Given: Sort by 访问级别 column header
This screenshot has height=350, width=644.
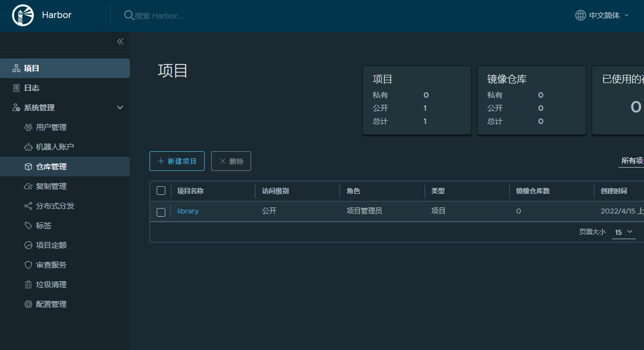Looking at the screenshot, I should pyautogui.click(x=275, y=191).
